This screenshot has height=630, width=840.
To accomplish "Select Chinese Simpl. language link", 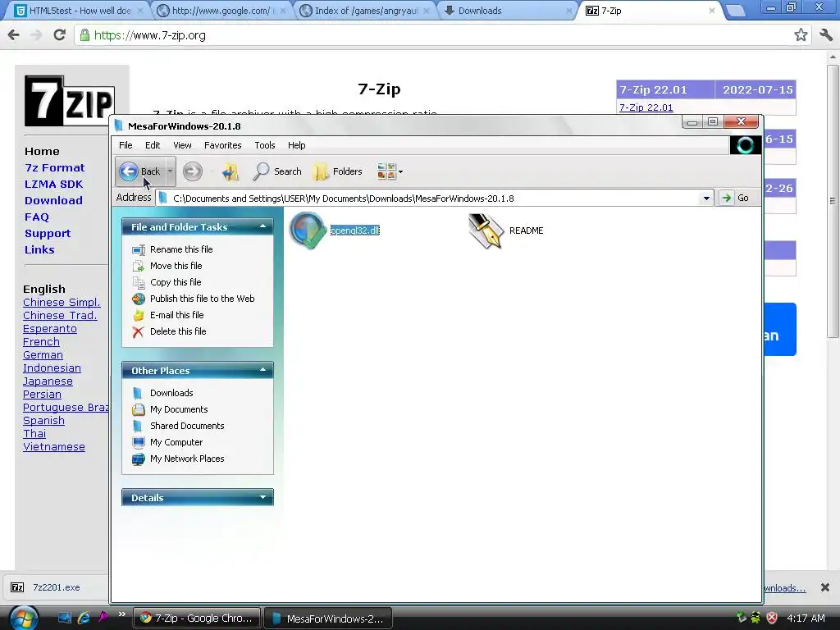I will (62, 302).
